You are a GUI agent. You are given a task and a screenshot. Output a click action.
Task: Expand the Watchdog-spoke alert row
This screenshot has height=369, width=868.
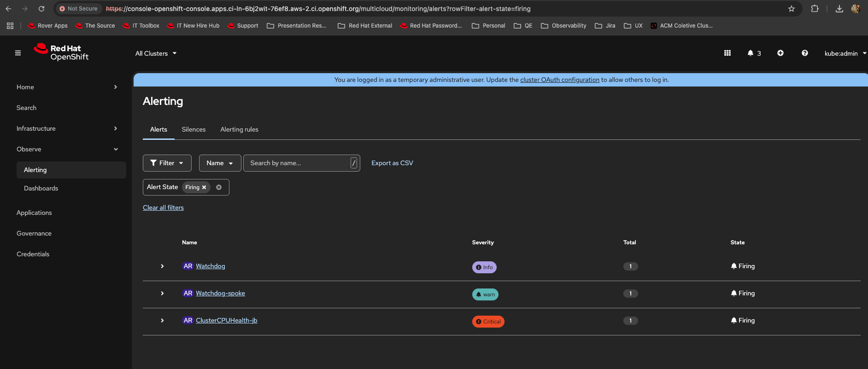(162, 293)
